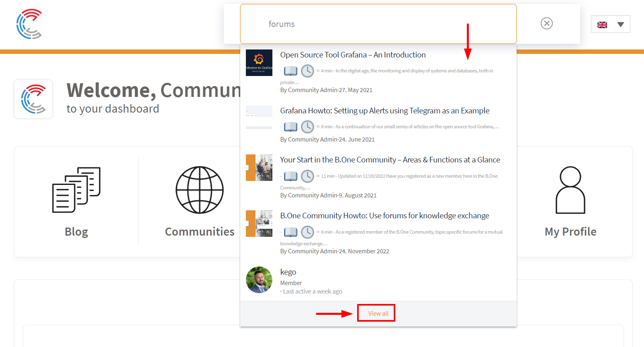Click the My Profile label
The height and width of the screenshot is (347, 644).
coord(570,232)
